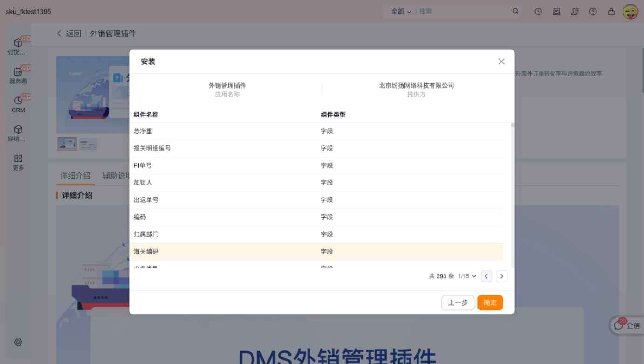Click the sku_fktest1395 account name

28,11
